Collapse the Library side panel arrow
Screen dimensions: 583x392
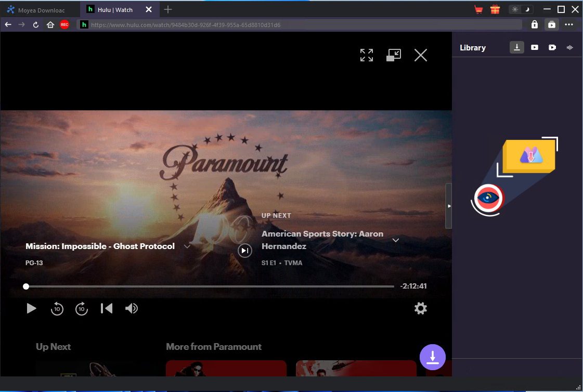pyautogui.click(x=449, y=206)
